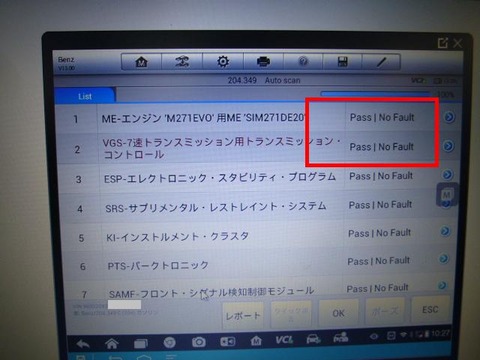The width and height of the screenshot is (480, 360).
Task: Open the vehicle diagnostics car icon
Action: pos(313,339)
